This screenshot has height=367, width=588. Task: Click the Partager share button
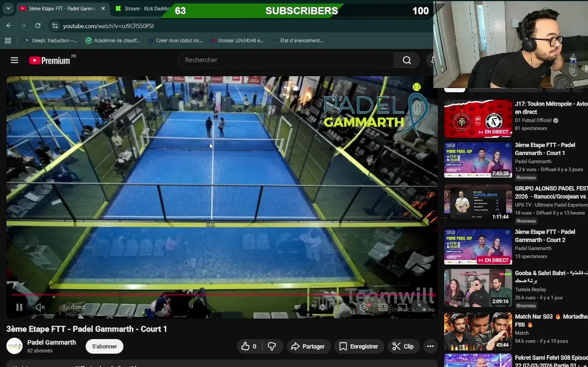coord(308,347)
